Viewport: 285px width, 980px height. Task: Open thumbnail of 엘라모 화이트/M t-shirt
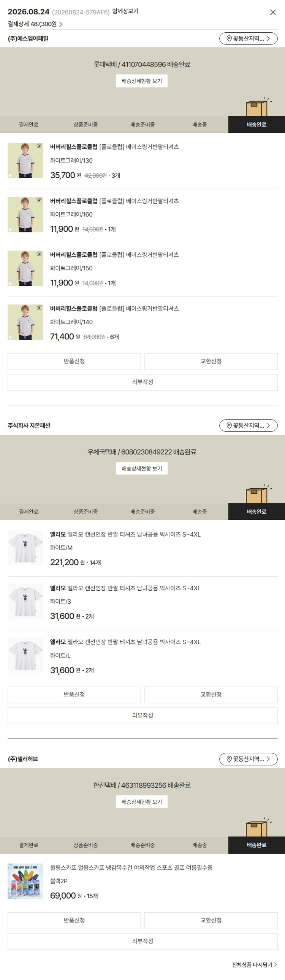click(x=25, y=548)
